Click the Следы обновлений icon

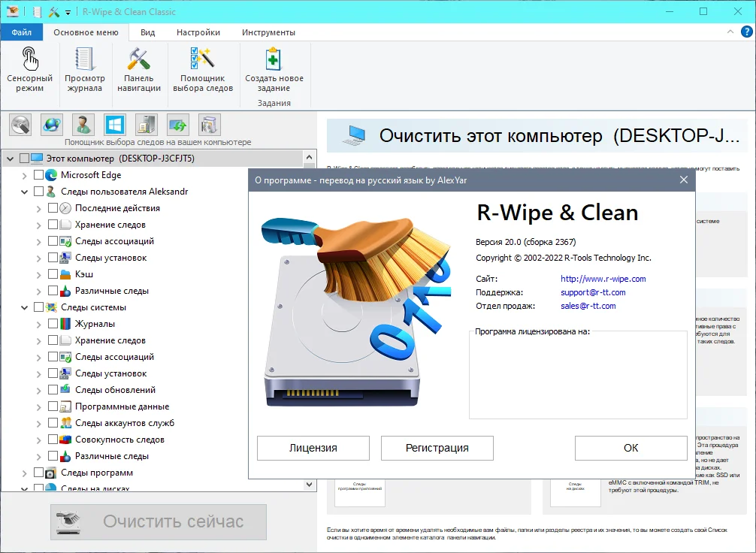point(65,389)
